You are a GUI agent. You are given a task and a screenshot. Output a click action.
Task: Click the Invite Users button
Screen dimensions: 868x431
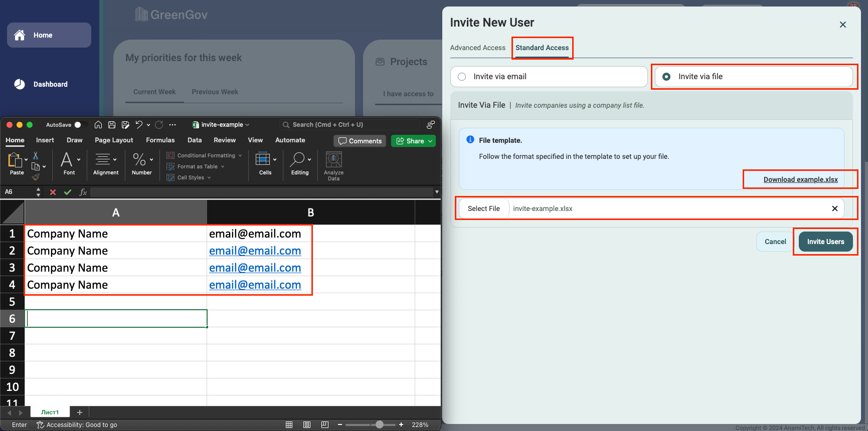(x=826, y=242)
